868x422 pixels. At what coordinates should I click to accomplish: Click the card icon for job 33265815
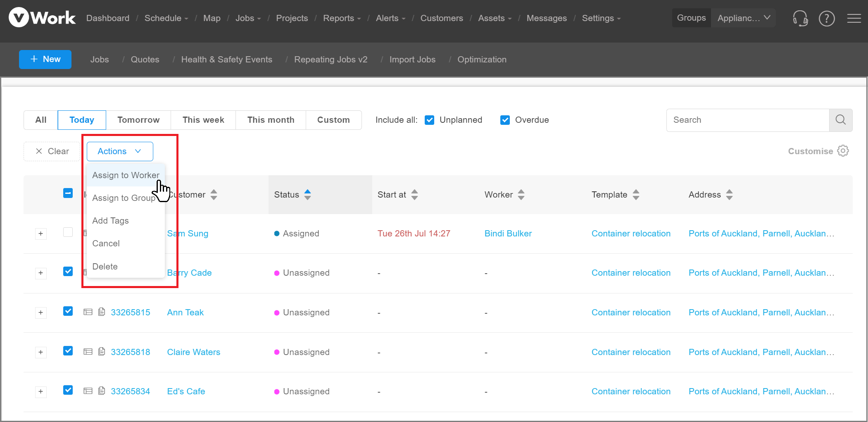88,312
